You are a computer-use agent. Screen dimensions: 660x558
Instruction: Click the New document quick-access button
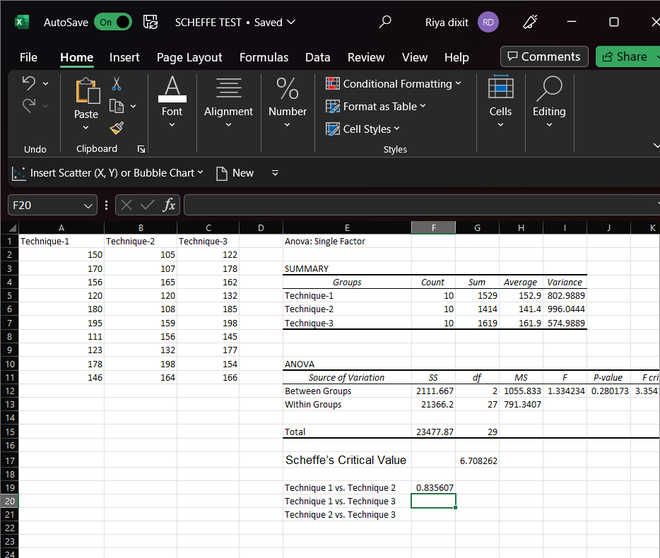click(x=235, y=173)
